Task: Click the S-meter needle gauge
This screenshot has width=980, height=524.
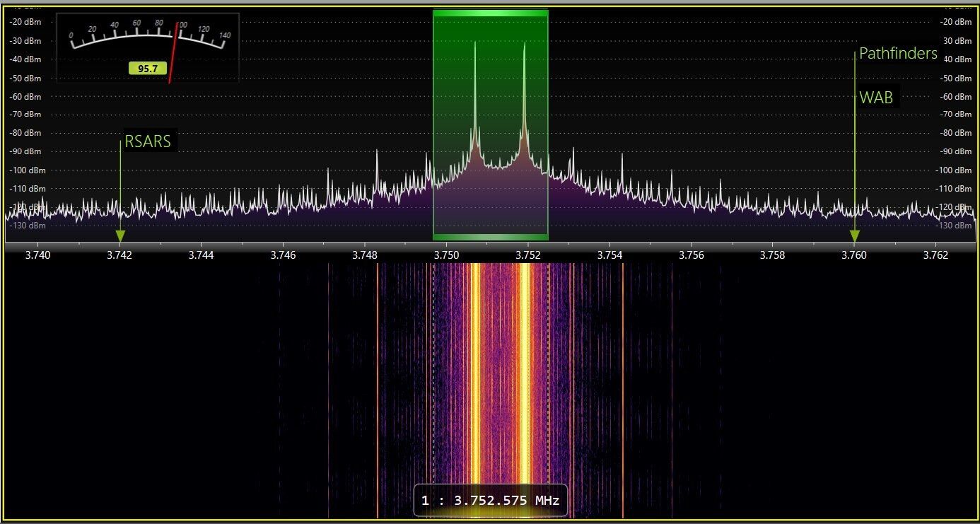Action: click(x=148, y=48)
